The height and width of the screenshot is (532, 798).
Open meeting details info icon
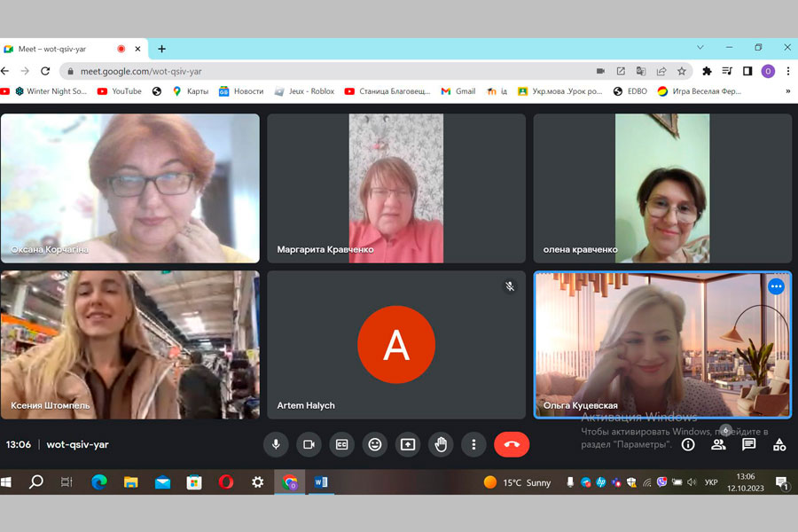tap(688, 445)
